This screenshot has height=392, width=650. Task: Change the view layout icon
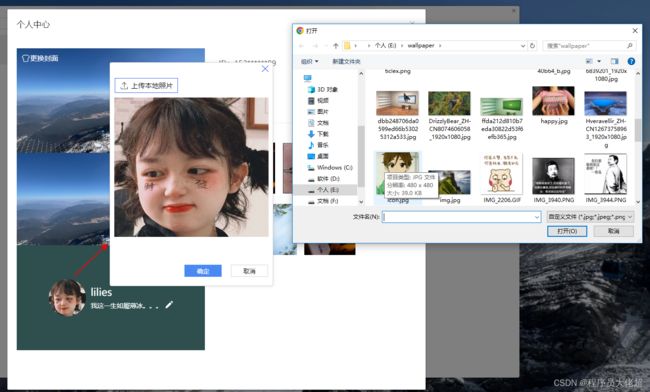click(589, 61)
